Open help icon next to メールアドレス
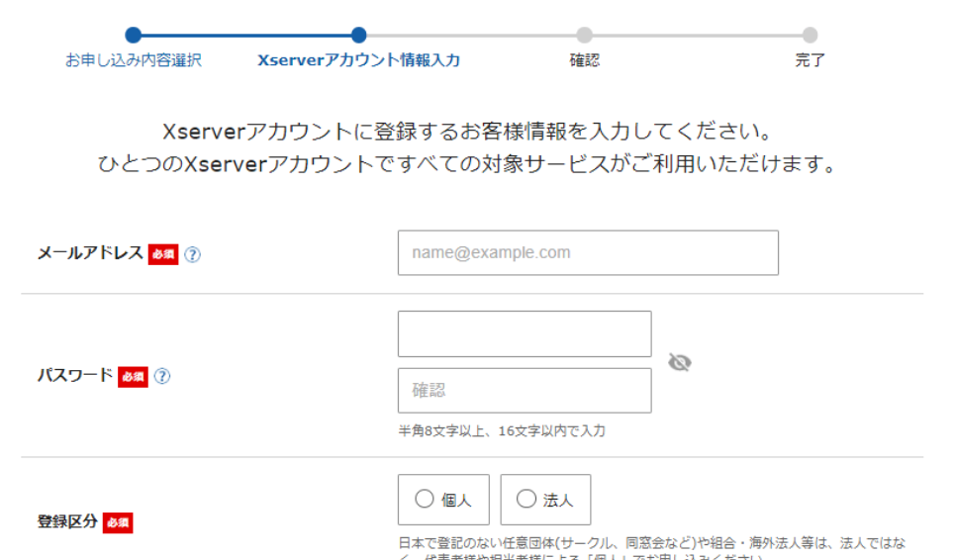This screenshot has height=560, width=956. pyautogui.click(x=192, y=254)
